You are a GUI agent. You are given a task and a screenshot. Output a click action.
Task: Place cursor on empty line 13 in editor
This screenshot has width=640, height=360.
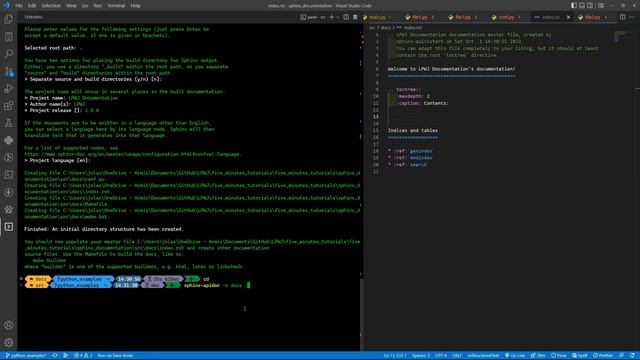[x=498, y=117]
